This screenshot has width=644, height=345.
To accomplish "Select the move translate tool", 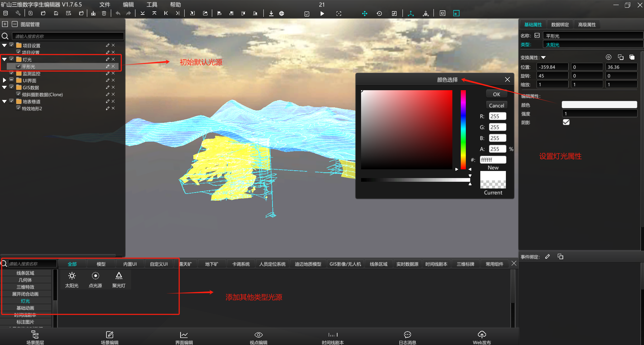I will pos(364,13).
